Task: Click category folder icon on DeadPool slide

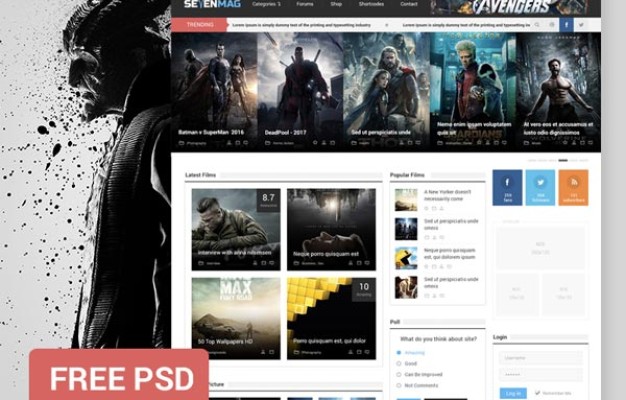Action: (x=267, y=143)
